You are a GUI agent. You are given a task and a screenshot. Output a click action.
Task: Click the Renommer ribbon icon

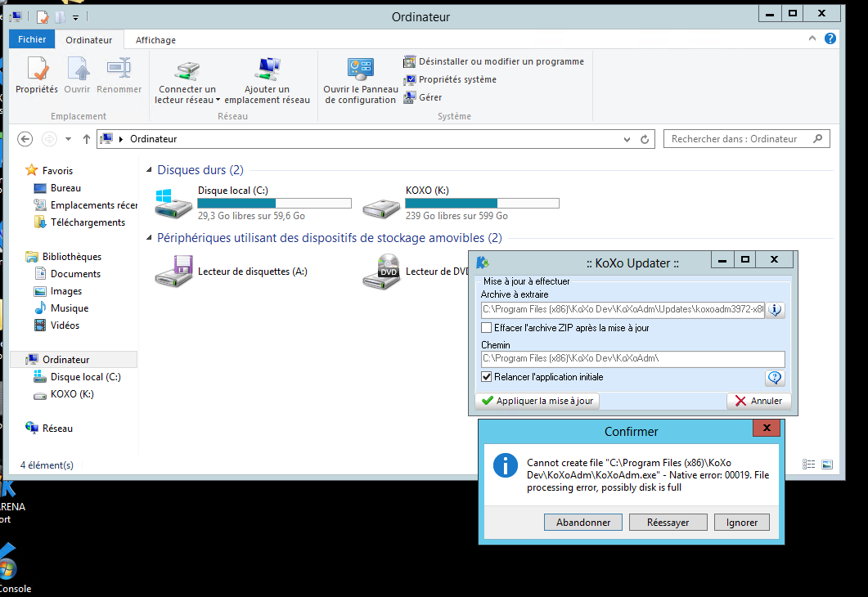(x=119, y=75)
